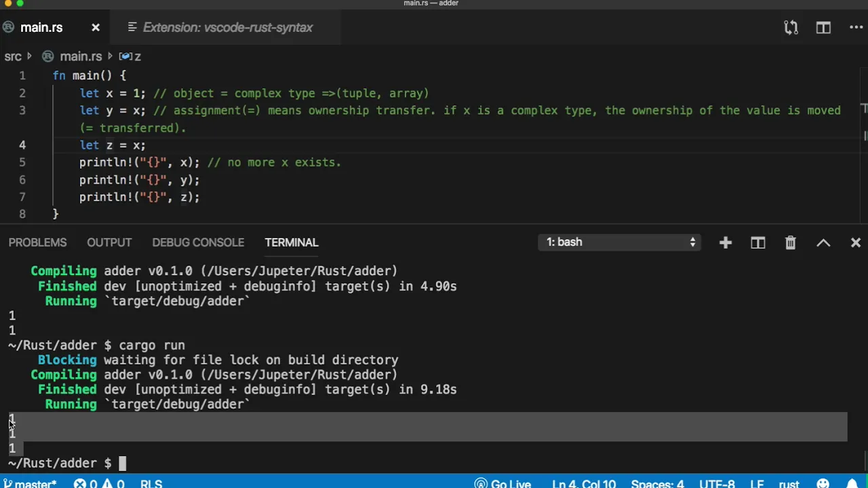This screenshot has height=488, width=868.
Task: Create a new terminal with plus icon
Action: click(x=726, y=243)
